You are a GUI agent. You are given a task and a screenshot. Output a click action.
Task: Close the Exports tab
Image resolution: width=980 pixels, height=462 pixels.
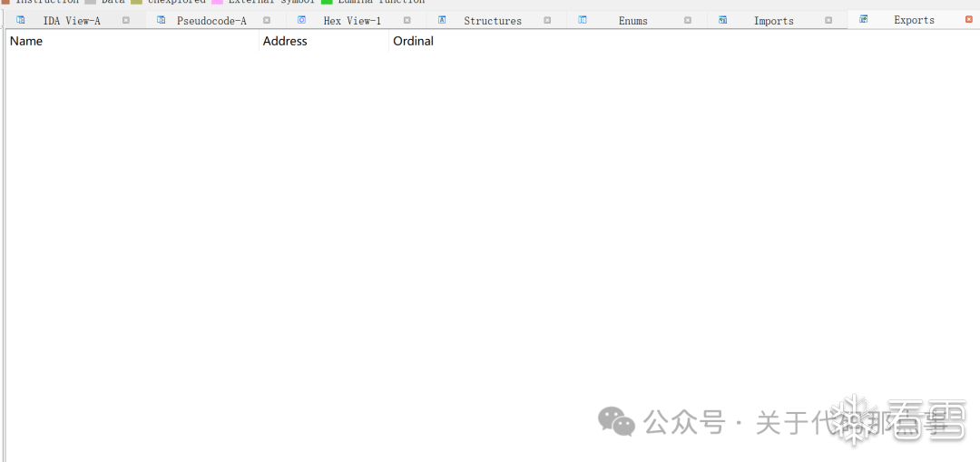click(x=969, y=19)
